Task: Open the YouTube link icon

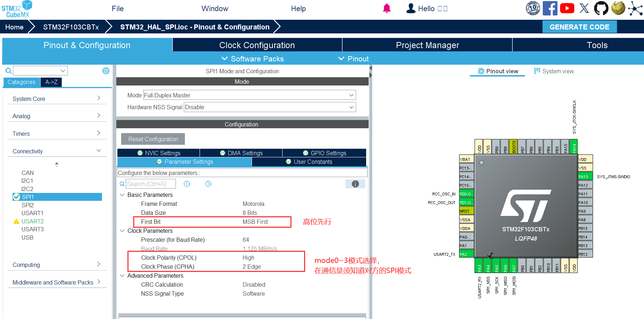Action: tap(567, 8)
